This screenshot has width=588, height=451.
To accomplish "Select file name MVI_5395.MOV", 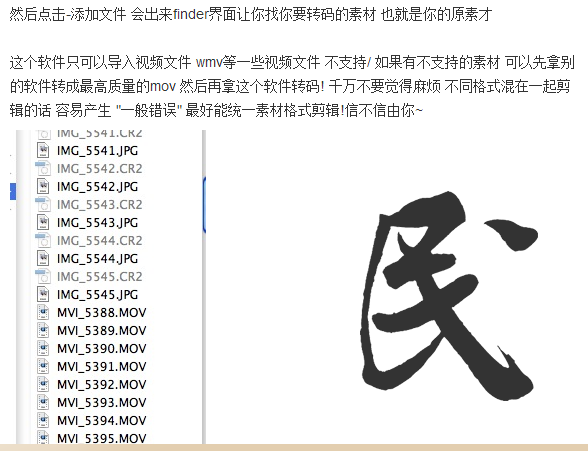I will (102, 438).
